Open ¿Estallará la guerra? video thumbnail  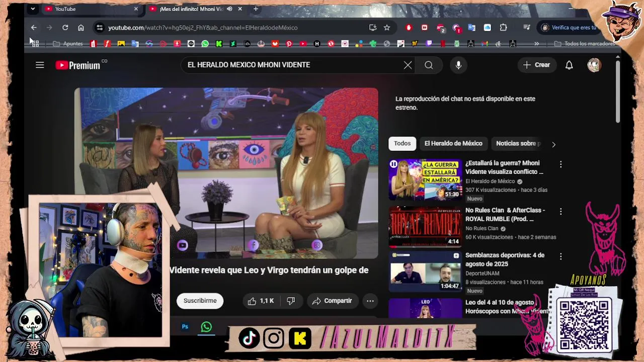[425, 179]
